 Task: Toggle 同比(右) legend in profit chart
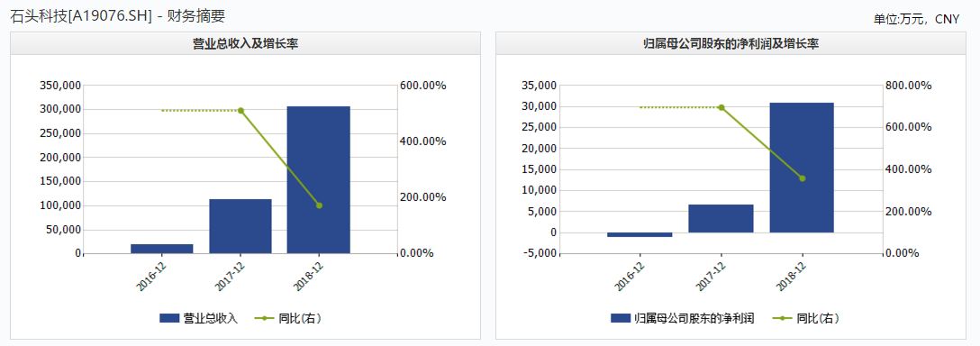pyautogui.click(x=805, y=318)
